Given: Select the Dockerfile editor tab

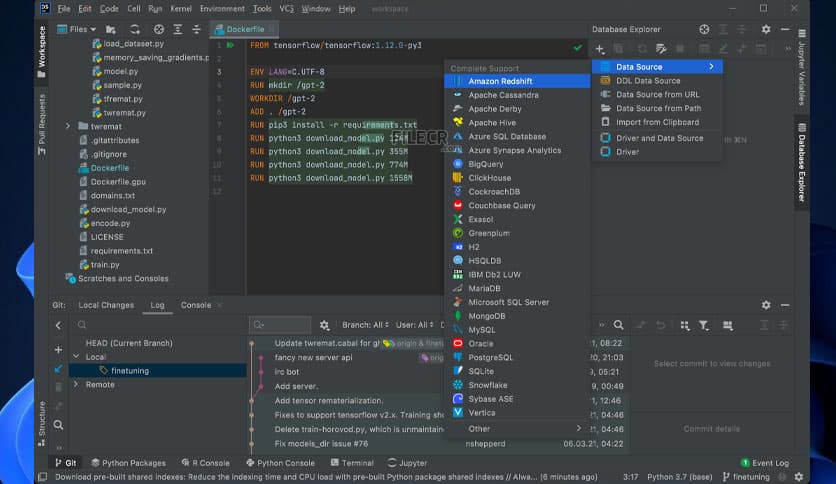Looking at the screenshot, I should coord(245,29).
